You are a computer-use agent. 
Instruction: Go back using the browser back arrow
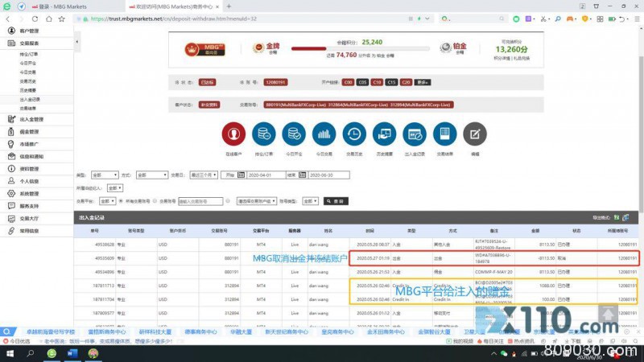[x=8, y=19]
